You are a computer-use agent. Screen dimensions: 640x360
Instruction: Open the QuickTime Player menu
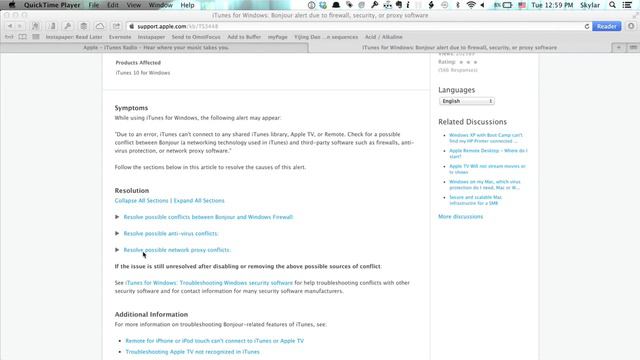tap(52, 5)
